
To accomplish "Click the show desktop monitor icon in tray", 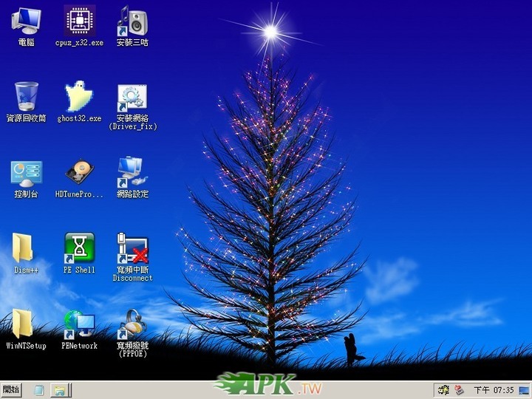I will click(x=524, y=391).
